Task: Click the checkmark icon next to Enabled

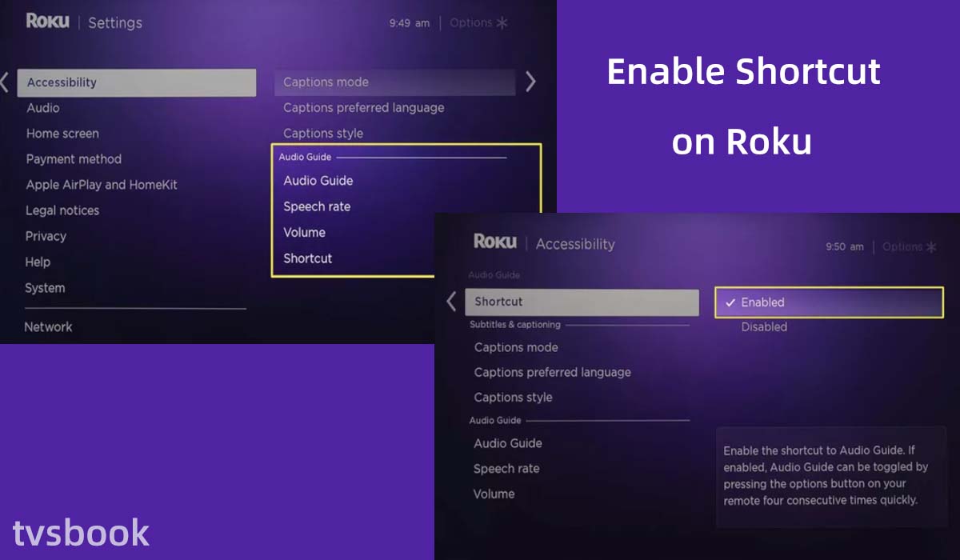Action: 730,302
